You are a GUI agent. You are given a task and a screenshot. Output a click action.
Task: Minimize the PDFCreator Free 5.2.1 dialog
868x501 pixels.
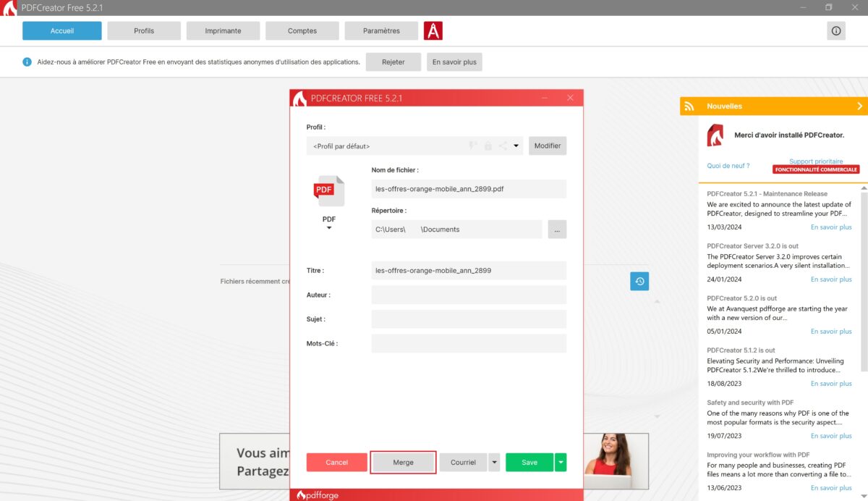545,98
